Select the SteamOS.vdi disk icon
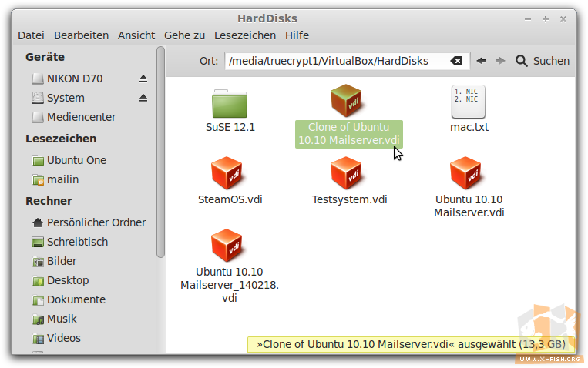Screen dimensions: 588x368 click(227, 173)
